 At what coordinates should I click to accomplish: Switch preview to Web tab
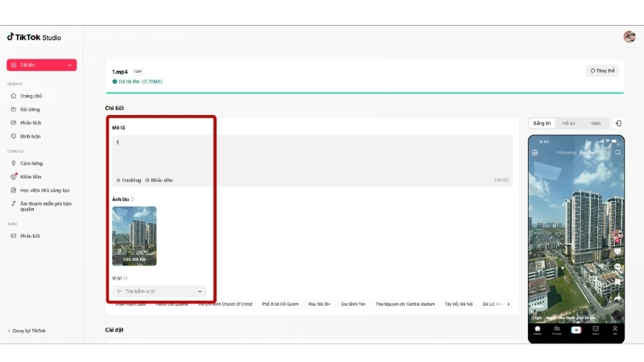596,123
